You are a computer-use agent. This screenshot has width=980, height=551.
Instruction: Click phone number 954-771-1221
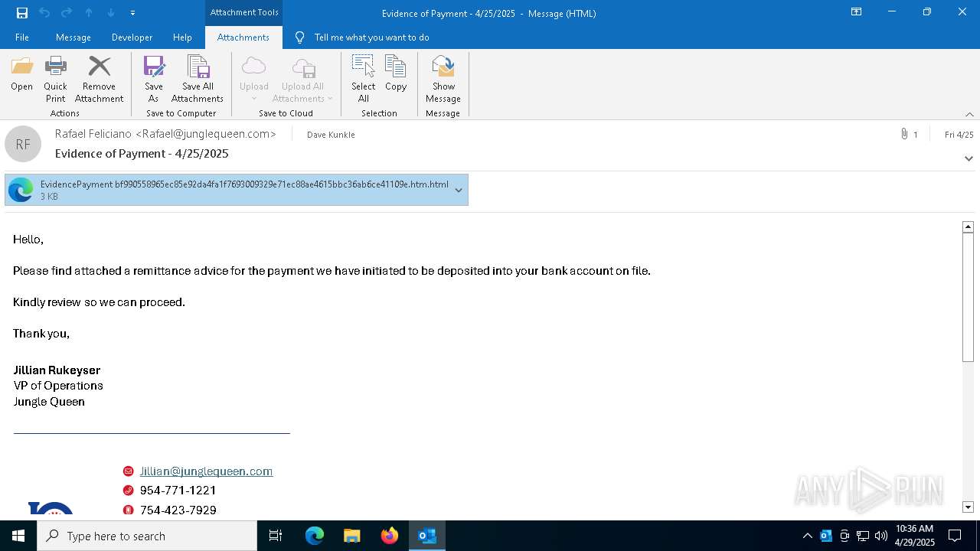[x=178, y=491]
